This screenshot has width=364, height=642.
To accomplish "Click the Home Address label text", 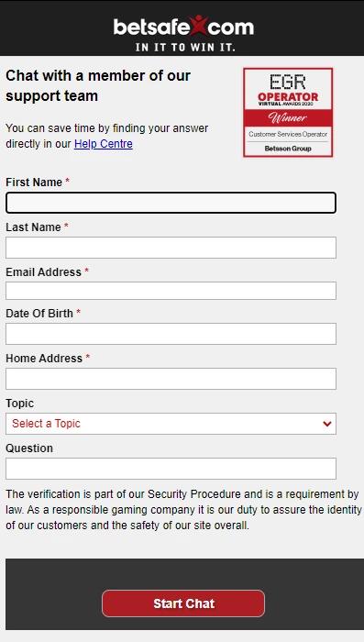I will point(44,359).
